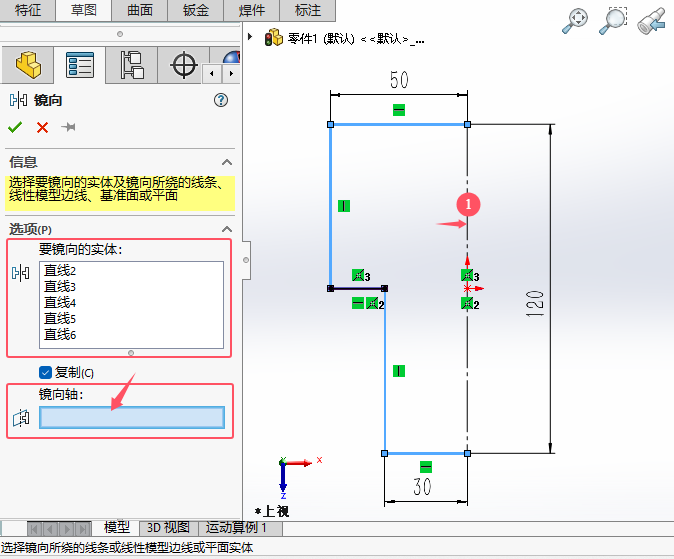Viewport: 674px width, 559px height.
Task: Click the top panel splitter handle
Action: tap(120, 34)
